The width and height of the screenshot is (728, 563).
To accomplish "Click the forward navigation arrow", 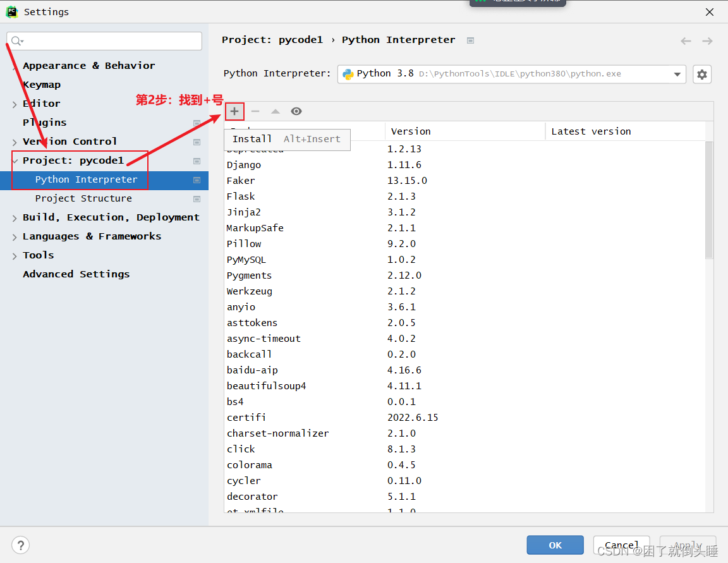I will (x=707, y=41).
